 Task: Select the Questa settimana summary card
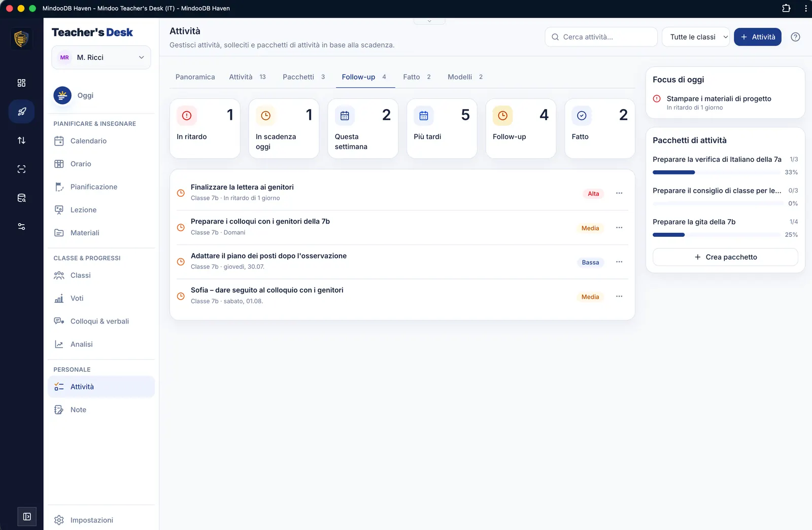coord(363,129)
